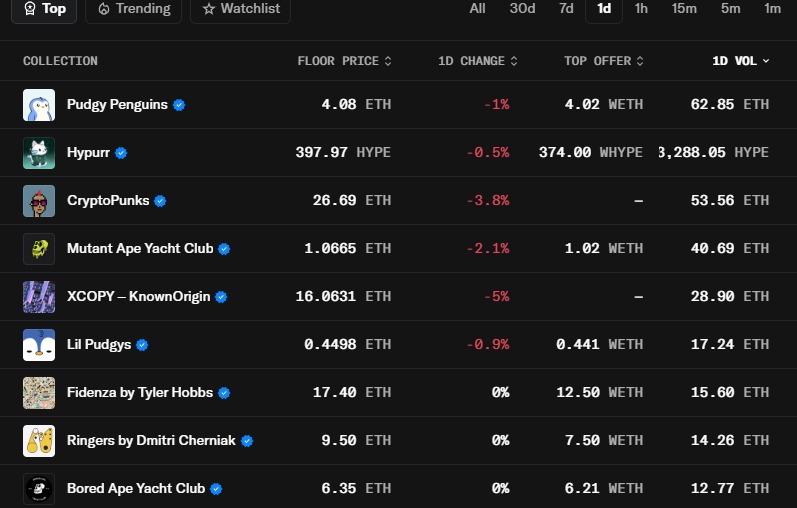Set timeframe to 7d
797x508 pixels.
pos(566,9)
